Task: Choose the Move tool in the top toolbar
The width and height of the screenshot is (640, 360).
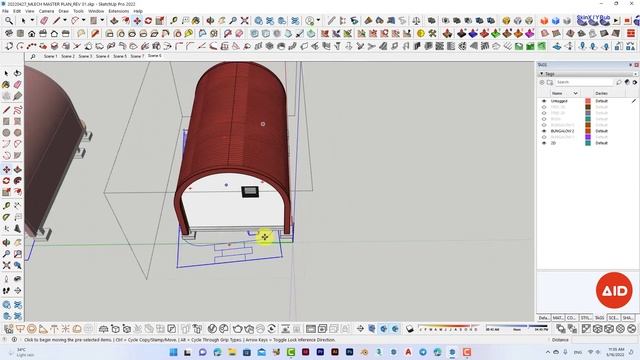Action: click(x=137, y=20)
